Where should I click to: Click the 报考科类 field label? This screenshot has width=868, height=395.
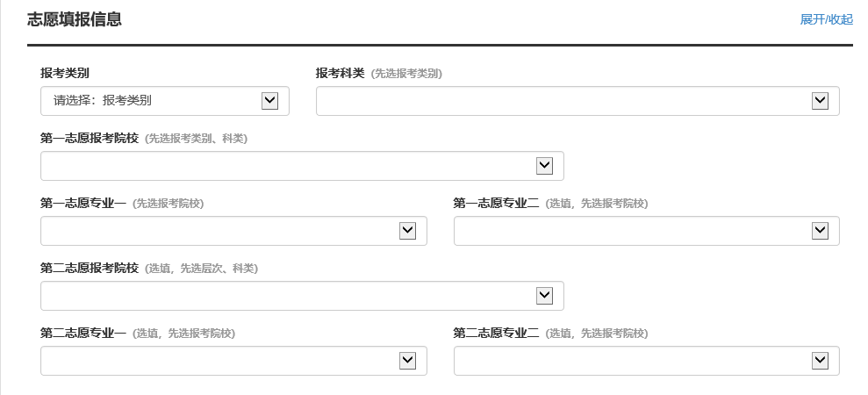(x=341, y=73)
